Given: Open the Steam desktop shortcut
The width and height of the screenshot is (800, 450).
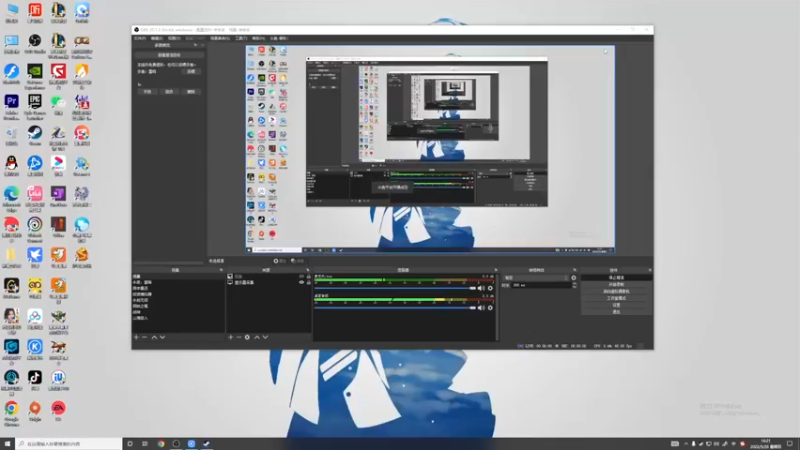Looking at the screenshot, I should [35, 136].
